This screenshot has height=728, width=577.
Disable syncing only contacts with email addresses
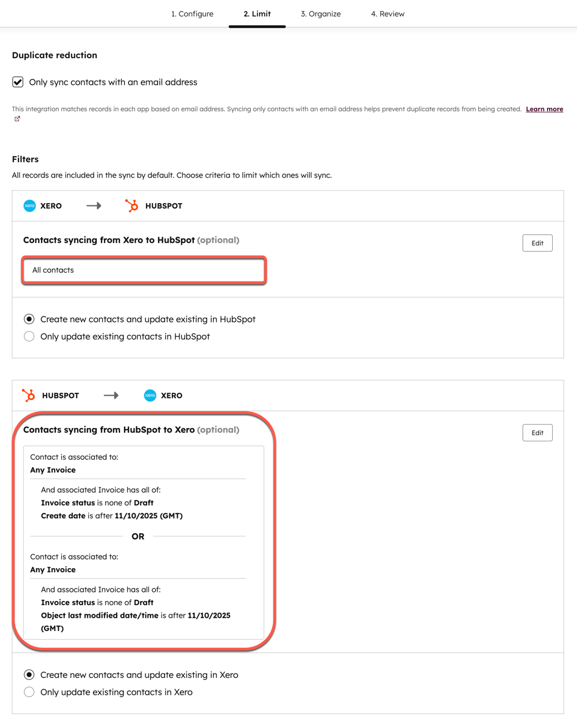pos(17,82)
